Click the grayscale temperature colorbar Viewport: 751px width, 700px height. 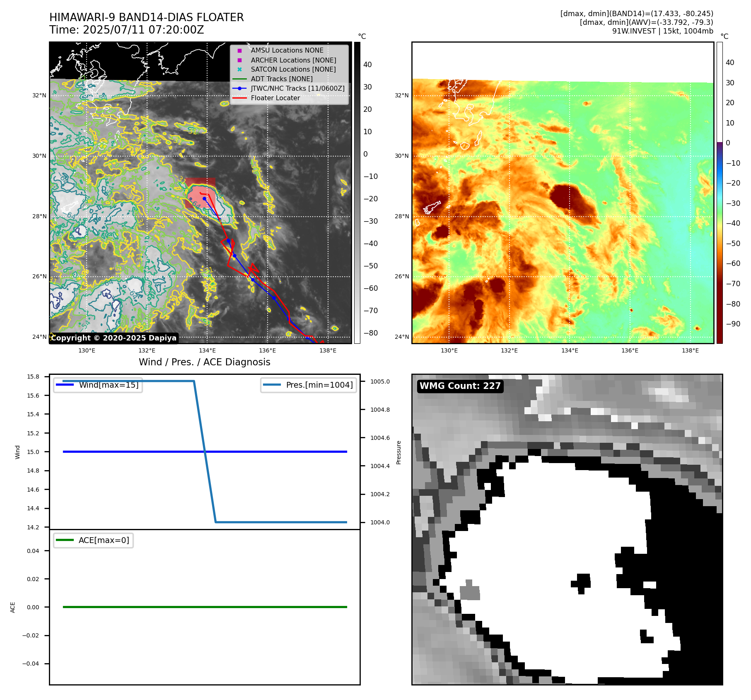click(357, 193)
